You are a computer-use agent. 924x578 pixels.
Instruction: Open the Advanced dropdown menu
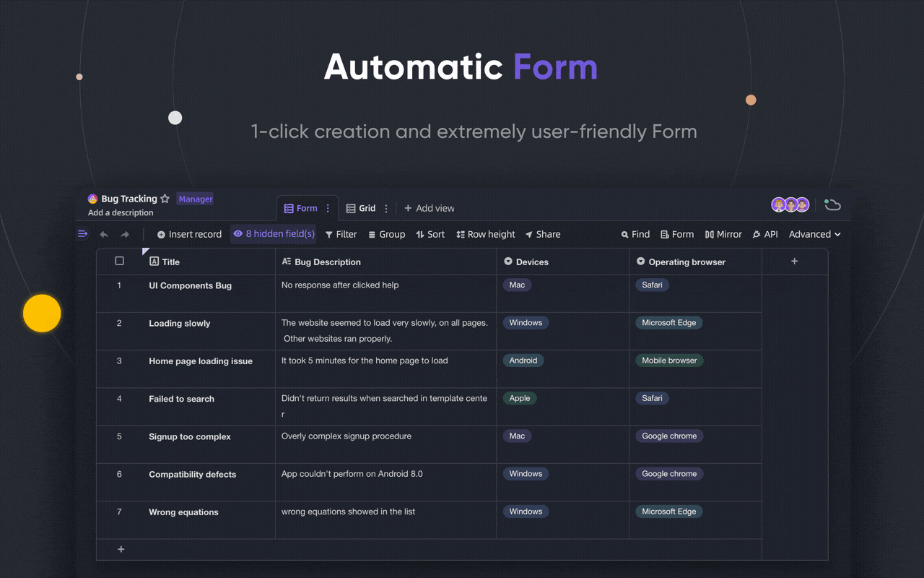(814, 234)
